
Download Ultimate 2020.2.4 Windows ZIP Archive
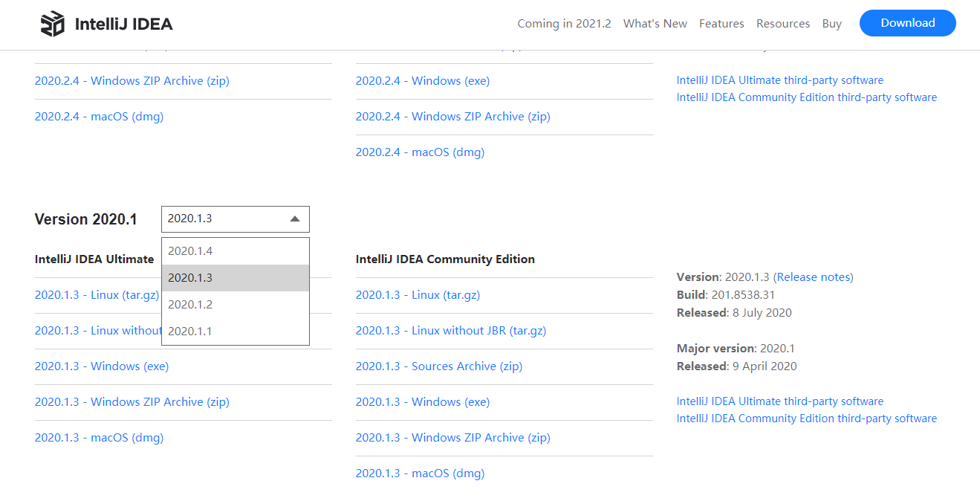tap(132, 81)
